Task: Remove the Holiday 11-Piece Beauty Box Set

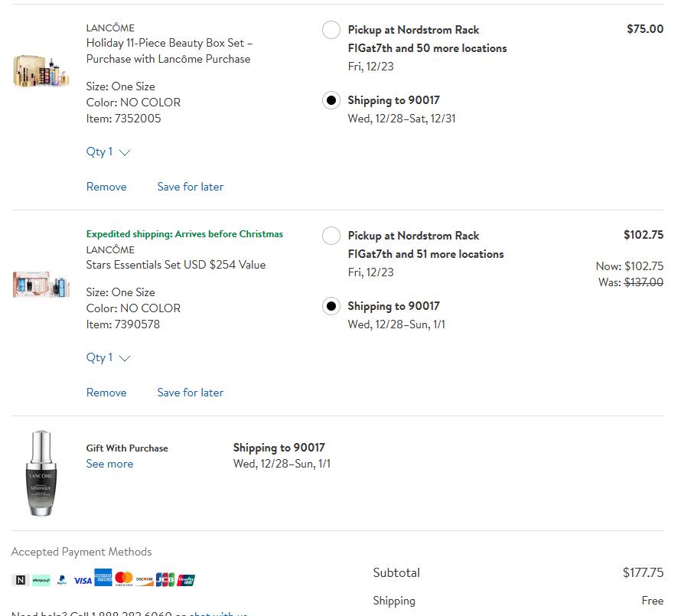Action: [106, 187]
